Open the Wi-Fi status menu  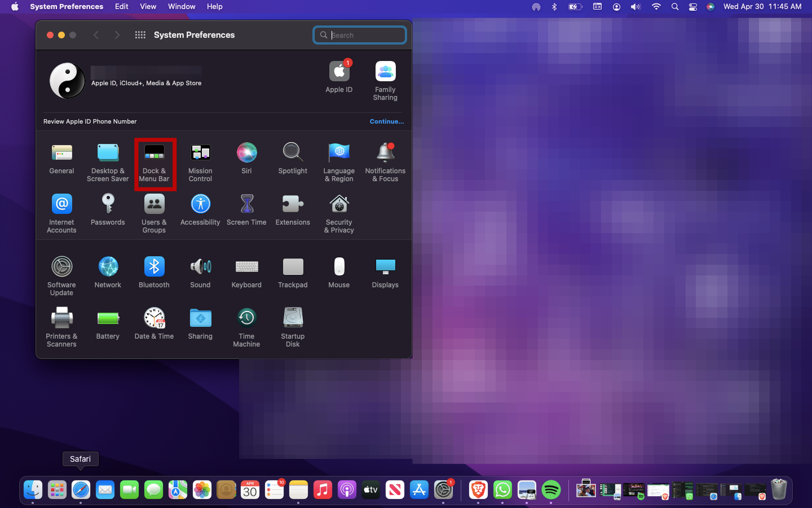pyautogui.click(x=656, y=7)
